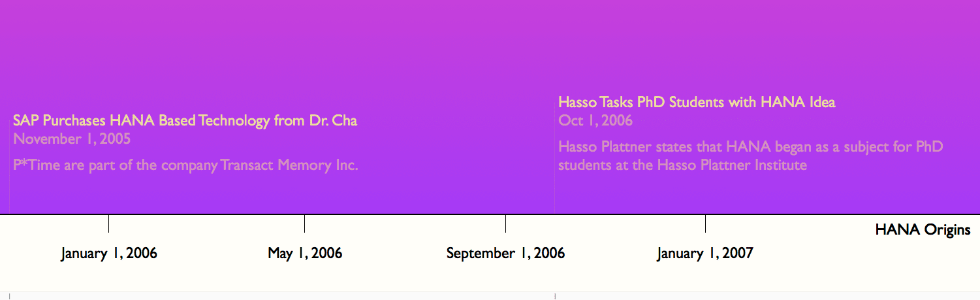
Task: Click the January 1, 2007 axis label
Action: point(705,253)
